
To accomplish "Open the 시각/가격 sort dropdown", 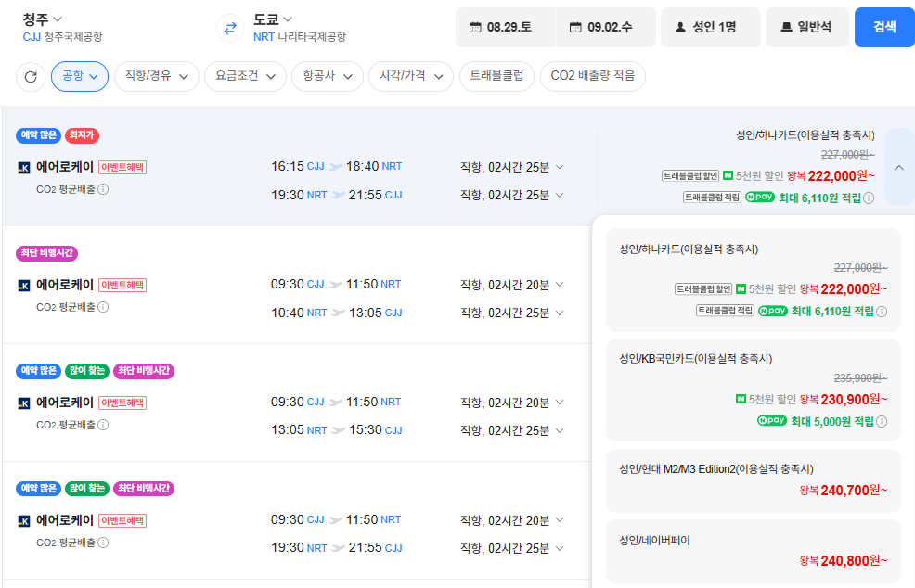I will pyautogui.click(x=411, y=76).
